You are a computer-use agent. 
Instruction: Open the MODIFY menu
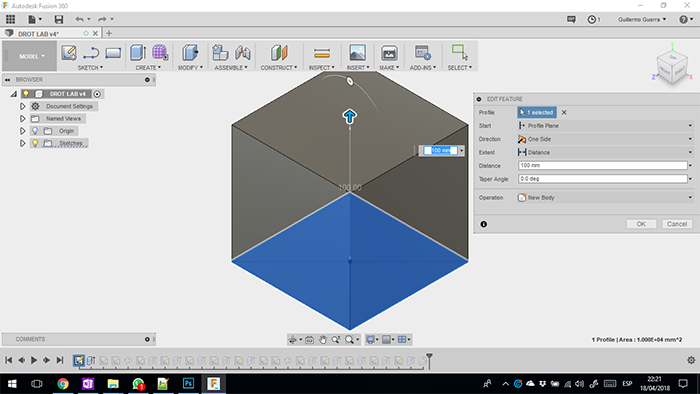[190, 67]
